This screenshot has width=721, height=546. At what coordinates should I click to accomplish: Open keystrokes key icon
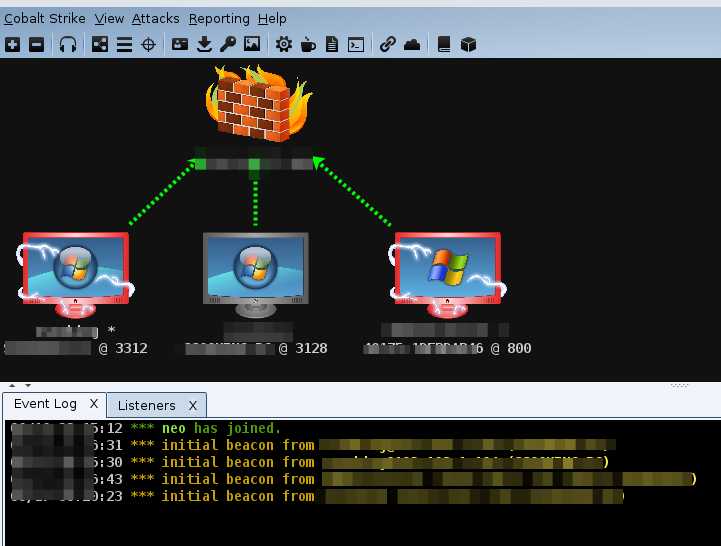tap(228, 45)
